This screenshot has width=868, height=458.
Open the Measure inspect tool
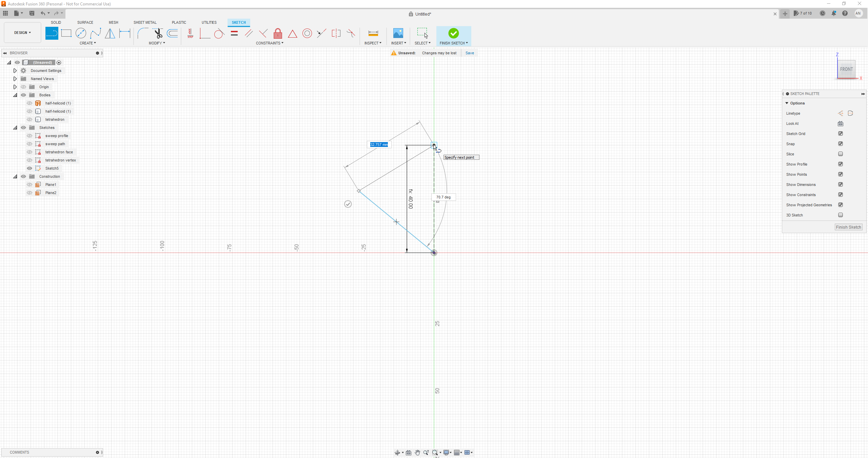click(373, 33)
